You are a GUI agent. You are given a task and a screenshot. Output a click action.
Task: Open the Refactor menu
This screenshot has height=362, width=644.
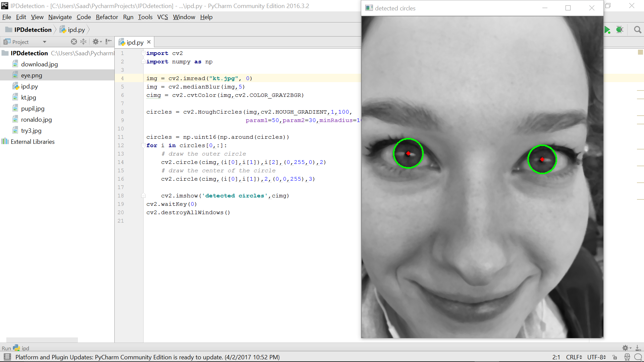(107, 17)
